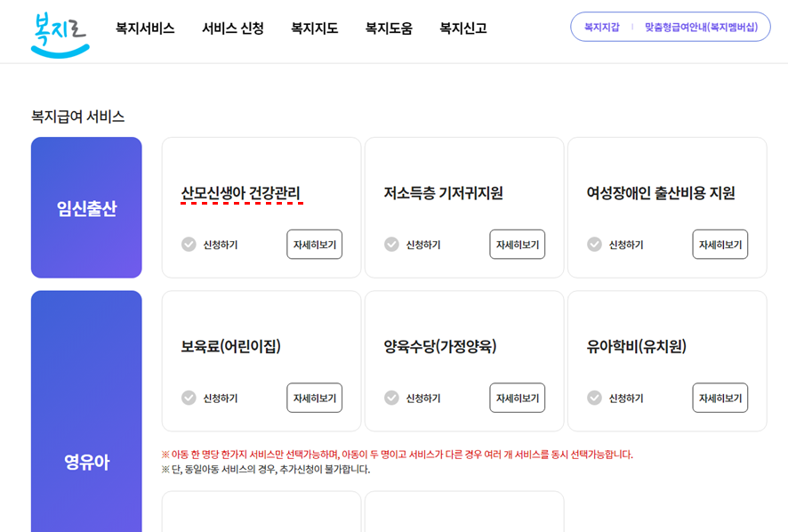788x532 pixels.
Task: Click the red notice about 아동 한 명당
Action: pyautogui.click(x=397, y=455)
